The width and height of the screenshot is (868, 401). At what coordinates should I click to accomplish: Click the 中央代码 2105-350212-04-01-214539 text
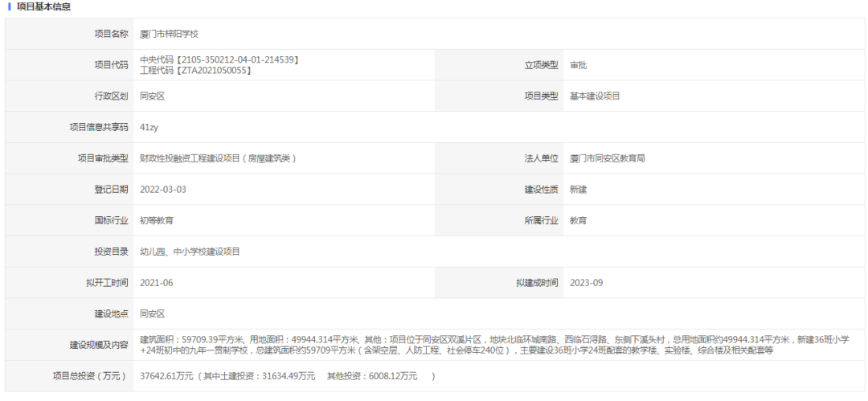(x=219, y=59)
